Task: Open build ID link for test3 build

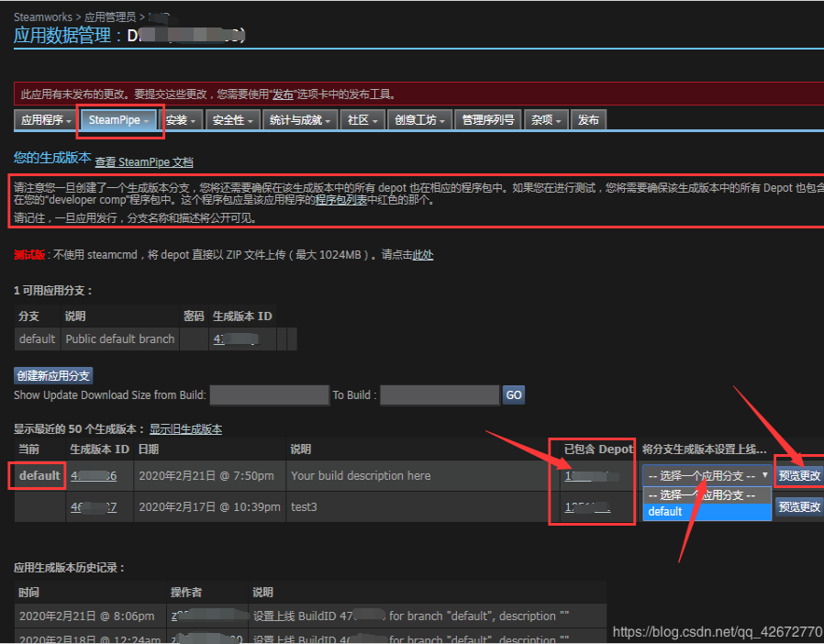Action: click(x=94, y=507)
